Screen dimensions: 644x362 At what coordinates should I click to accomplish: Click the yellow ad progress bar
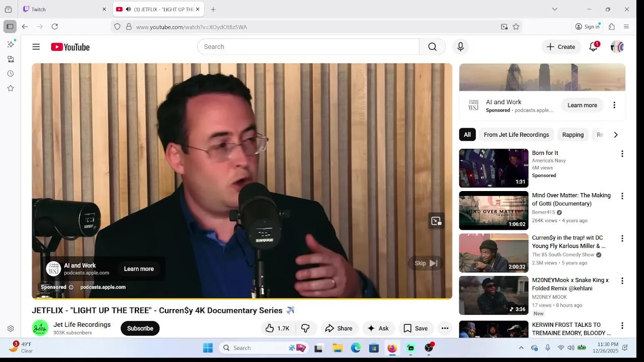[x=242, y=299]
